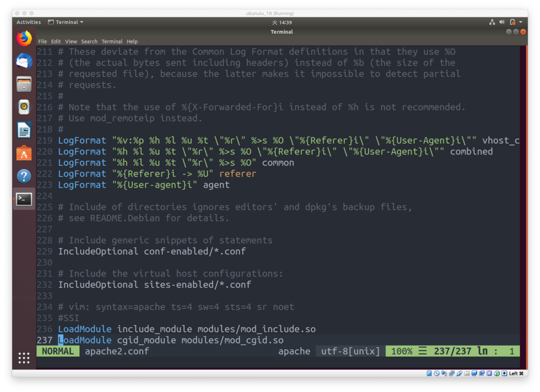The height and width of the screenshot is (392, 540).
Task: Click the wired network icon in top bar
Action: tap(492, 22)
